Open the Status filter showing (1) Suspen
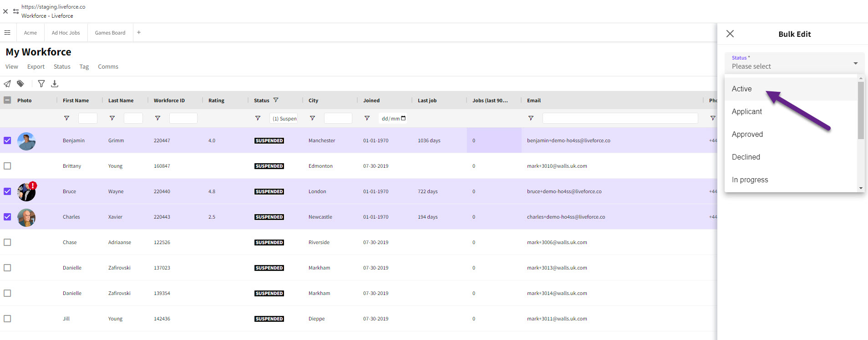This screenshot has width=868, height=340. pos(284,119)
